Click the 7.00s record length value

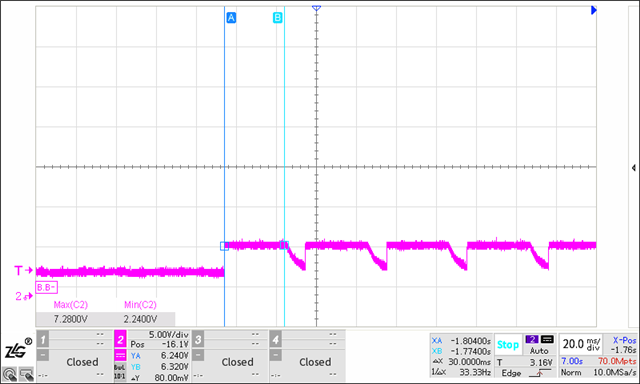click(x=572, y=362)
